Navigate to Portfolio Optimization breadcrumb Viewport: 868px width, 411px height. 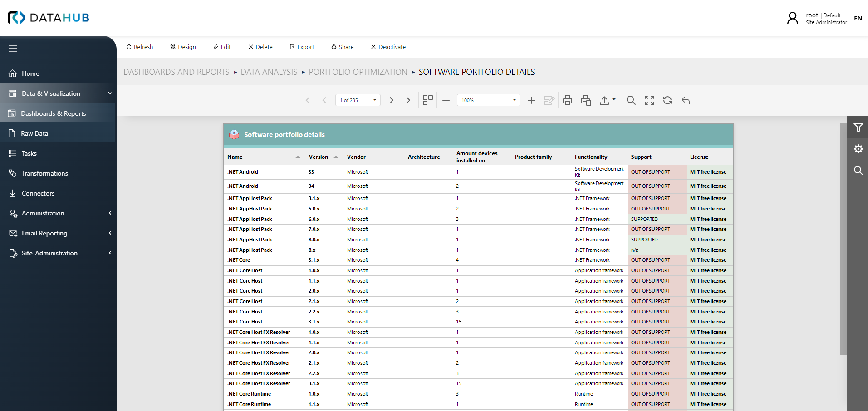click(358, 72)
